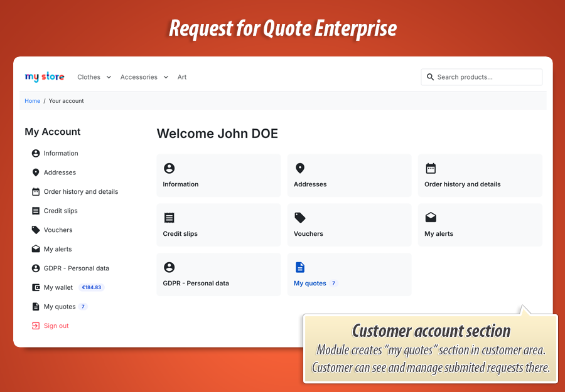Screen dimensions: 565x392
Task: Click the sidebar My quotes count badge 7
Action: [83, 307]
